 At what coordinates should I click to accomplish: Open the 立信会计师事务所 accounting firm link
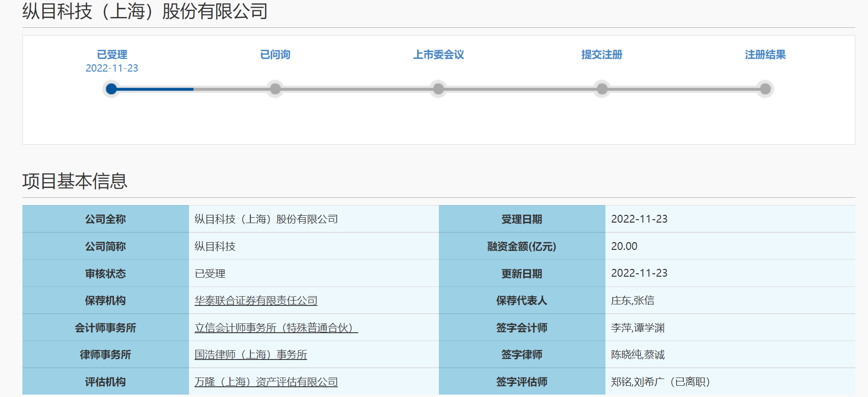click(x=276, y=328)
